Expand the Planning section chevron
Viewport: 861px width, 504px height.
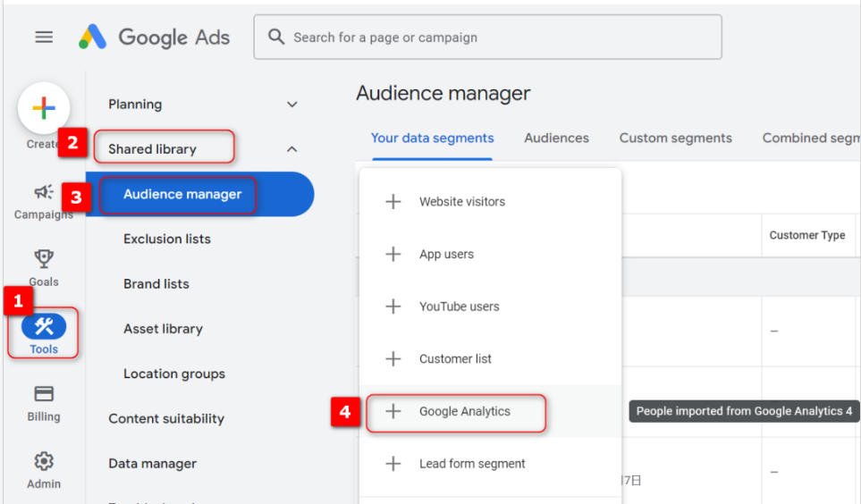click(291, 105)
